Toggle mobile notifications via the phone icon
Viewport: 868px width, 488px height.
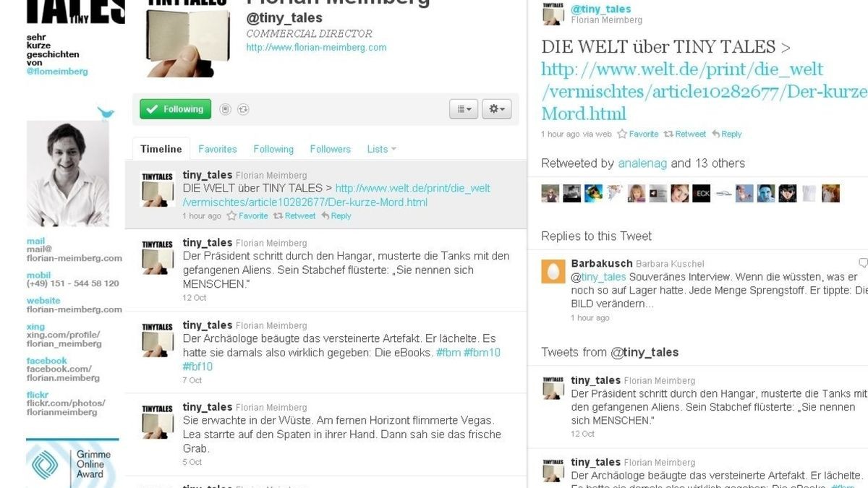tap(225, 108)
